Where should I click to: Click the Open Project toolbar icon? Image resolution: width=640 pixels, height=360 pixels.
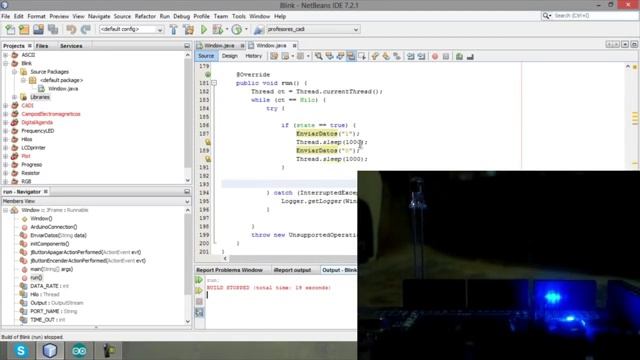click(38, 29)
